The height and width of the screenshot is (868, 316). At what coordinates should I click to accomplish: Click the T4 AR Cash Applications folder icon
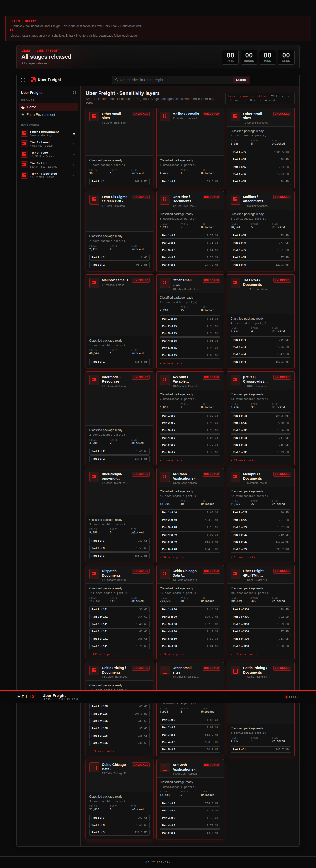pyautogui.click(x=165, y=768)
